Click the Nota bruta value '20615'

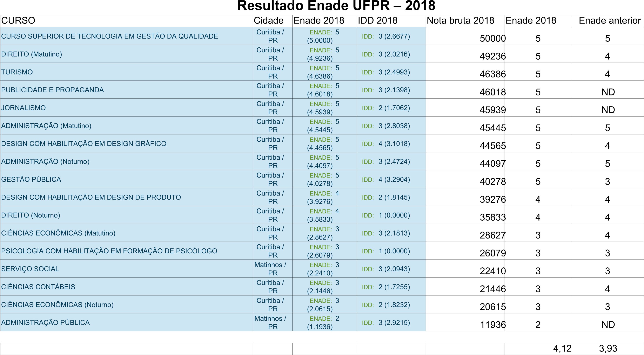coord(493,307)
